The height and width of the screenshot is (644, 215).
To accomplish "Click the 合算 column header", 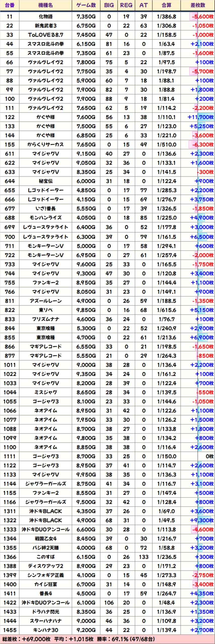I will [x=166, y=5].
